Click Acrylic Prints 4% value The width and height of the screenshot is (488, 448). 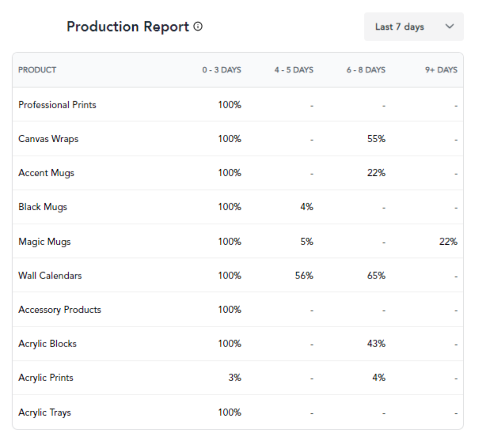379,378
